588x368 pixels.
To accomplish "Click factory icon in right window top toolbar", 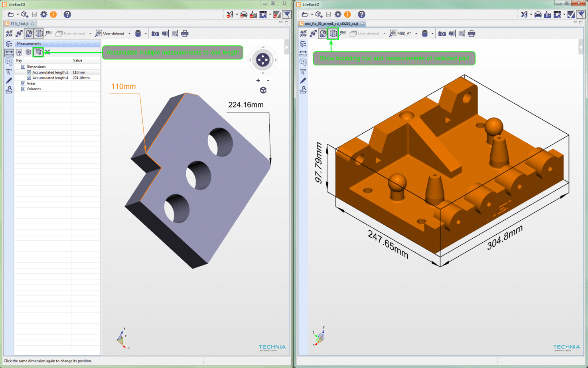I will (548, 14).
